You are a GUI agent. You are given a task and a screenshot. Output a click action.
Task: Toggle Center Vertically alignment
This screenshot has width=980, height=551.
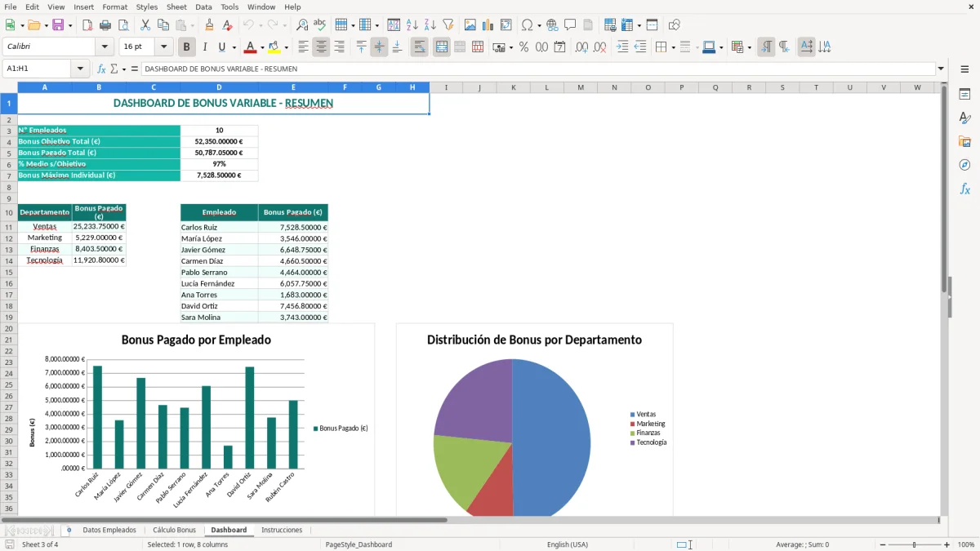pos(379,47)
